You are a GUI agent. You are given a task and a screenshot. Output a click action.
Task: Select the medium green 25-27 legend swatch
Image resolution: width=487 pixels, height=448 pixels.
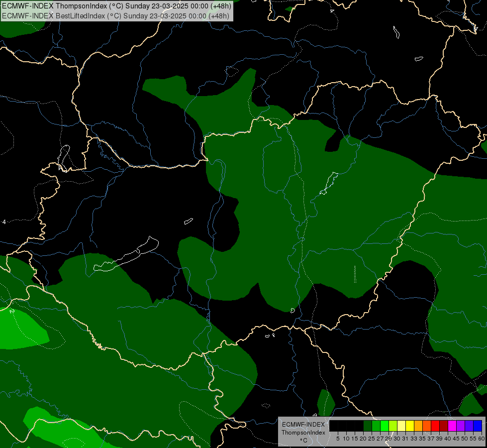point(376,426)
